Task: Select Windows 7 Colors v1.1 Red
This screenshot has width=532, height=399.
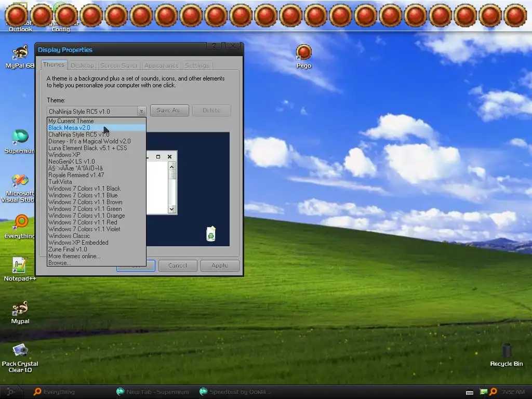Action: (x=96, y=222)
